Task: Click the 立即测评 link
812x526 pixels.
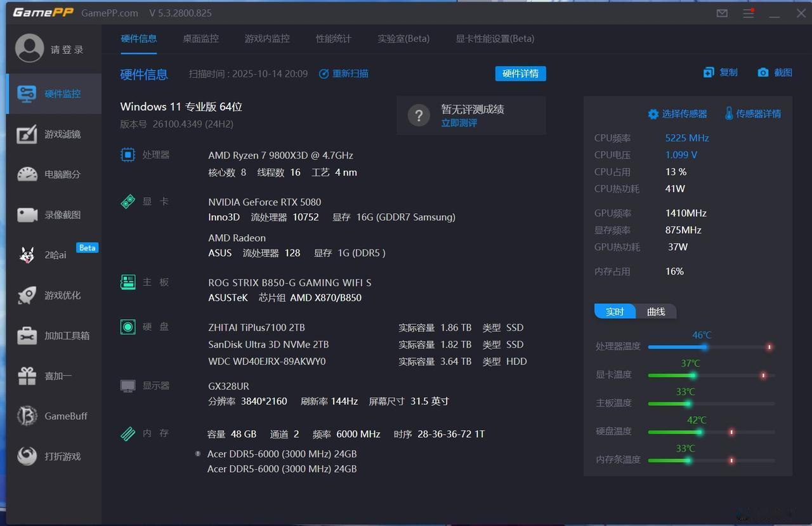Action: tap(459, 123)
